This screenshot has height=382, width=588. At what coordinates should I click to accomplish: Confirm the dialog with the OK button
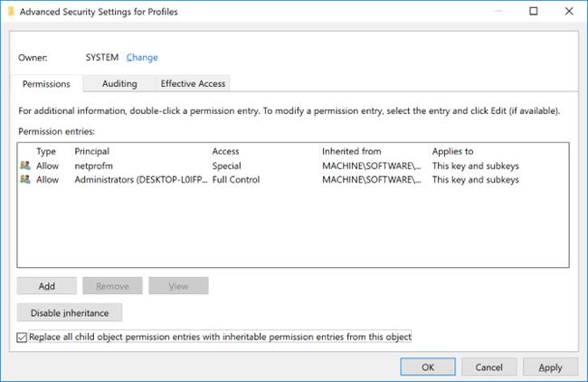pos(428,367)
